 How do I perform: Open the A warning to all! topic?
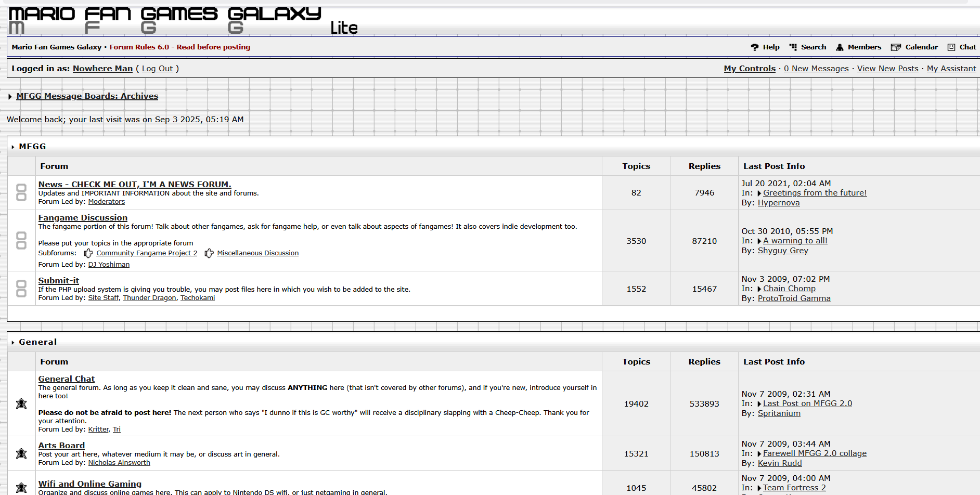(795, 241)
